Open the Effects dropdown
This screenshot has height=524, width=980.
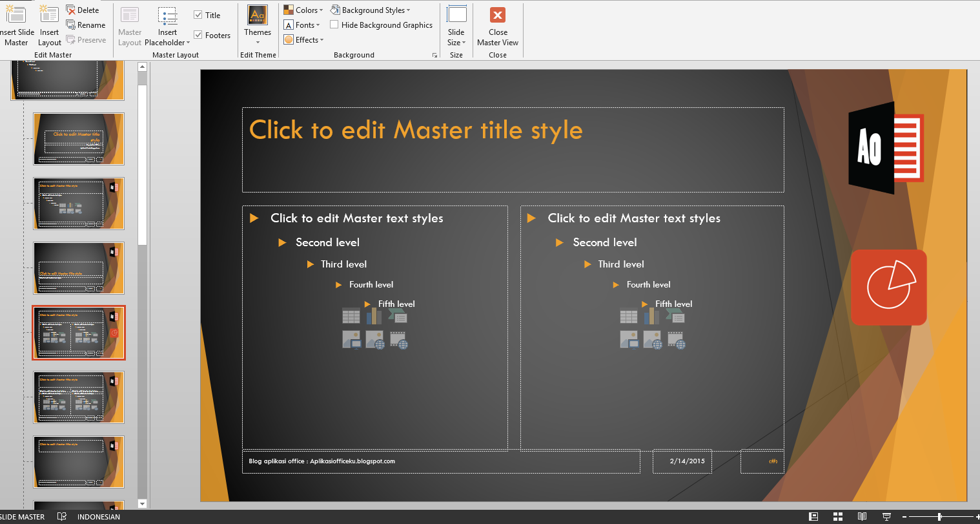303,40
